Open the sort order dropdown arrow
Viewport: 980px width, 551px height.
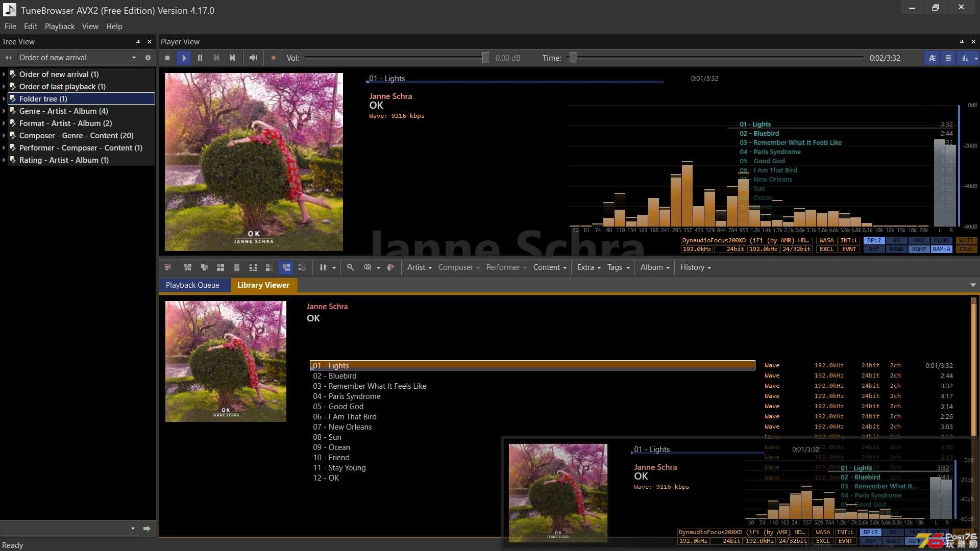tap(334, 268)
